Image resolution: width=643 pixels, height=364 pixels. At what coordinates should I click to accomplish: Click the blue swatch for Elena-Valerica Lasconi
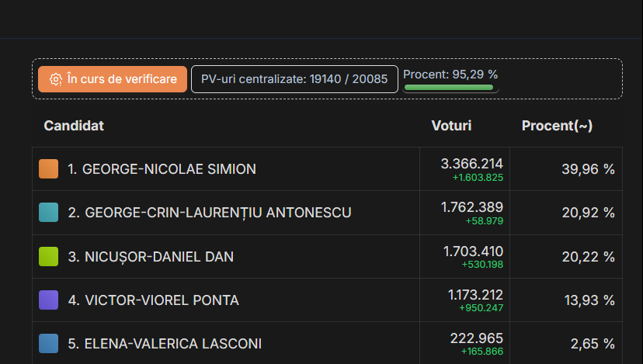tap(49, 344)
